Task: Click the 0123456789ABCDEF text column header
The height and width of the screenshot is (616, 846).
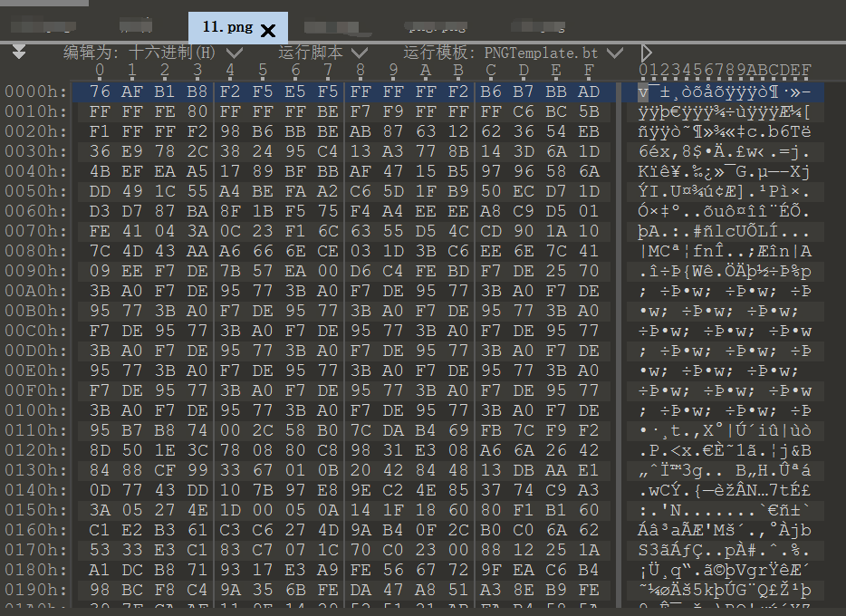Action: 726,71
